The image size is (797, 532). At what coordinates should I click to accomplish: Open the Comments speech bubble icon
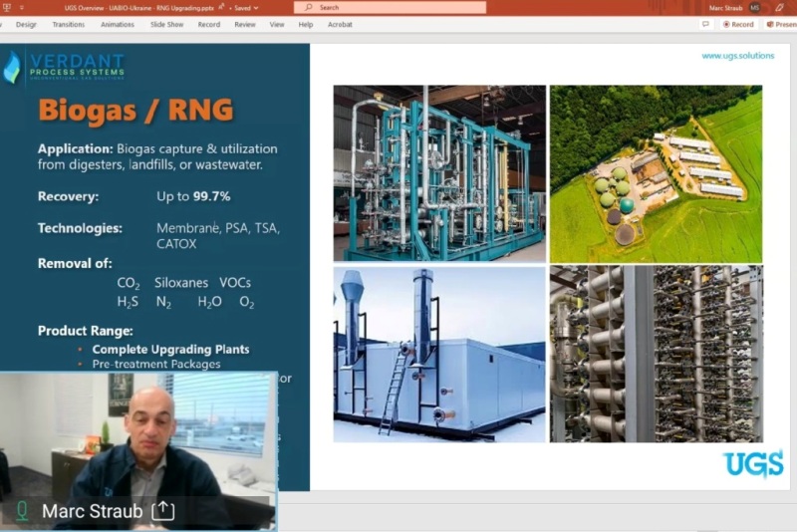705,24
